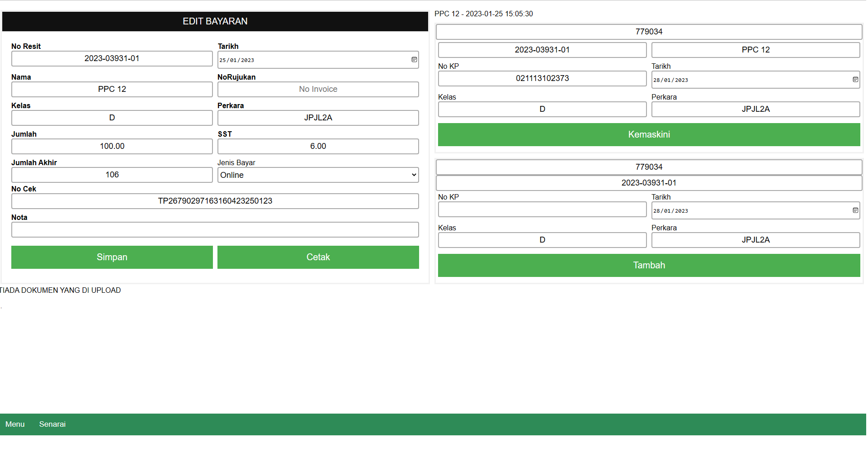This screenshot has height=467, width=868.
Task: Click the Jumlah Akhir field showing 106
Action: click(x=112, y=175)
